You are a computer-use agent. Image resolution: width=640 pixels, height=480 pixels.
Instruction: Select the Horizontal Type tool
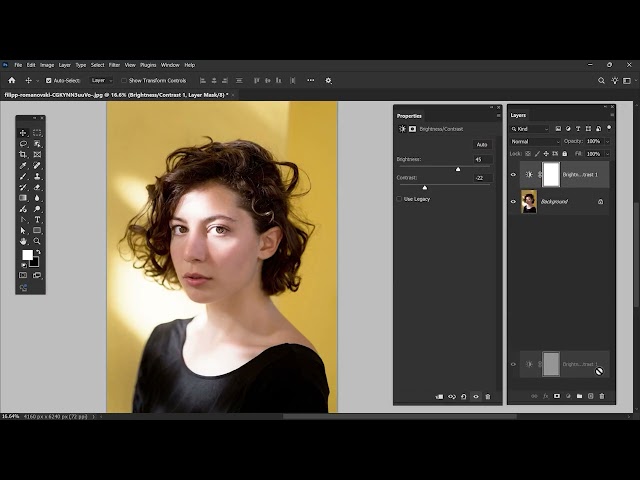point(37,219)
